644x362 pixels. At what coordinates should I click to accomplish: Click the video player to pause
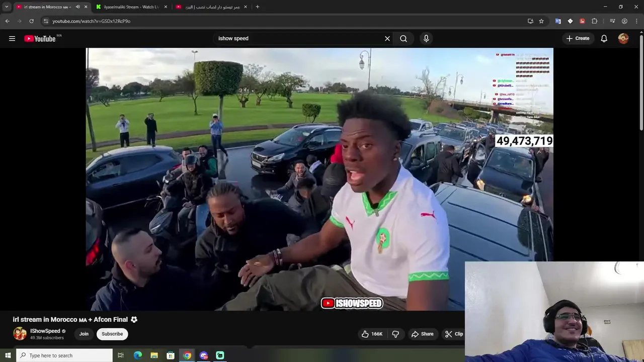point(319,179)
